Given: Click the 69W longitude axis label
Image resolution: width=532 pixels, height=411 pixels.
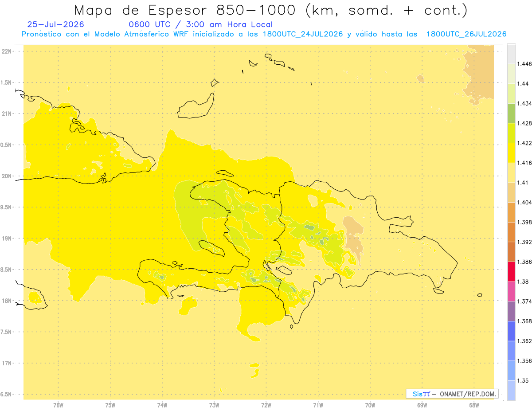Looking at the screenshot, I should coord(422,405).
